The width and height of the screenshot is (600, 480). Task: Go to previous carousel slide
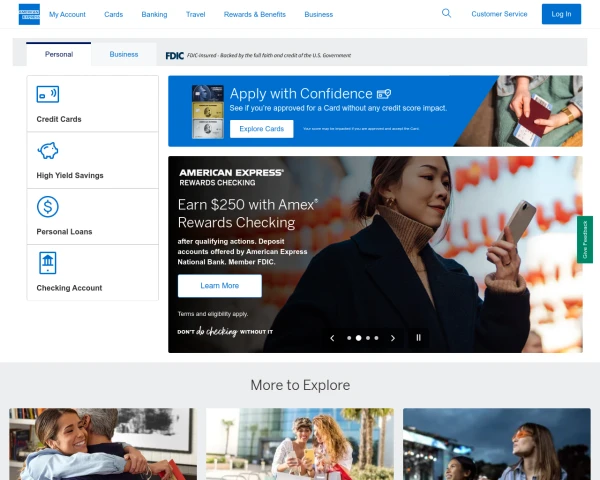click(x=332, y=338)
